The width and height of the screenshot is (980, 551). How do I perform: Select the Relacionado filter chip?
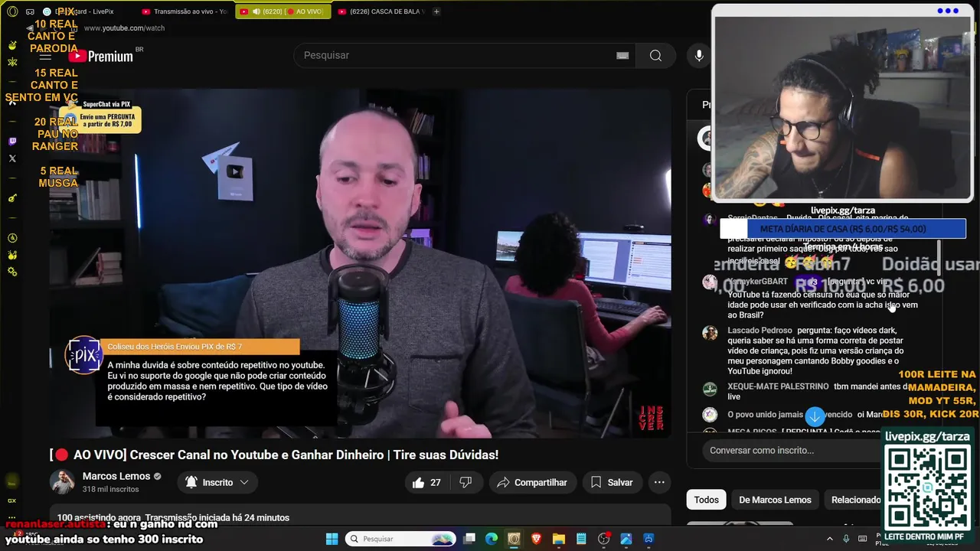856,500
